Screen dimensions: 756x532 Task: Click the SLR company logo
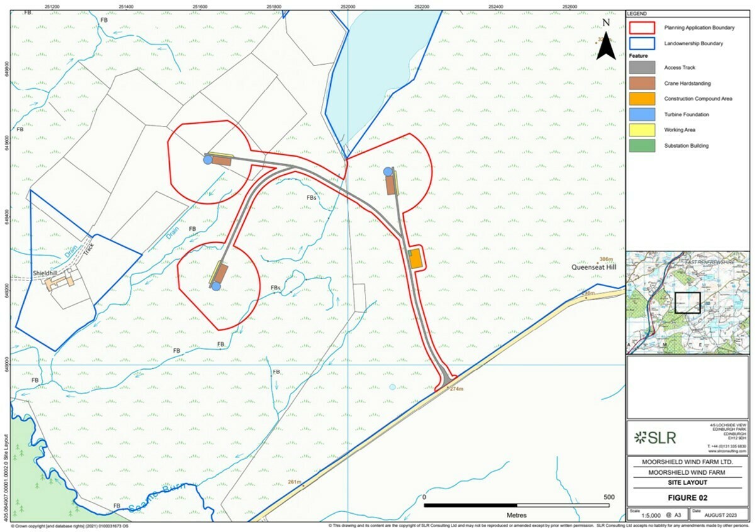pos(655,438)
